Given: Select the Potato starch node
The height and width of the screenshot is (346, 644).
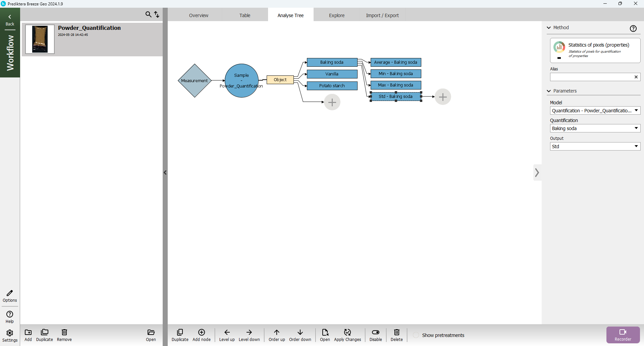Looking at the screenshot, I should (x=332, y=86).
